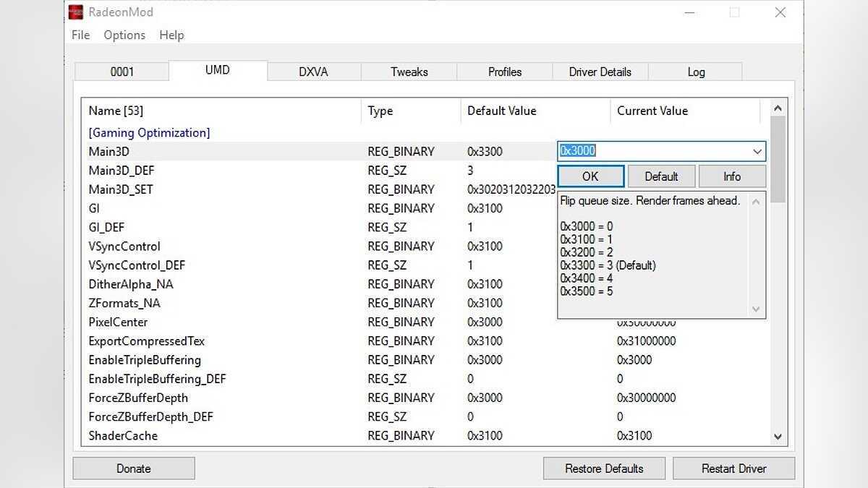Image resolution: width=868 pixels, height=488 pixels.
Task: Open the Profiles tab
Action: pyautogui.click(x=504, y=72)
